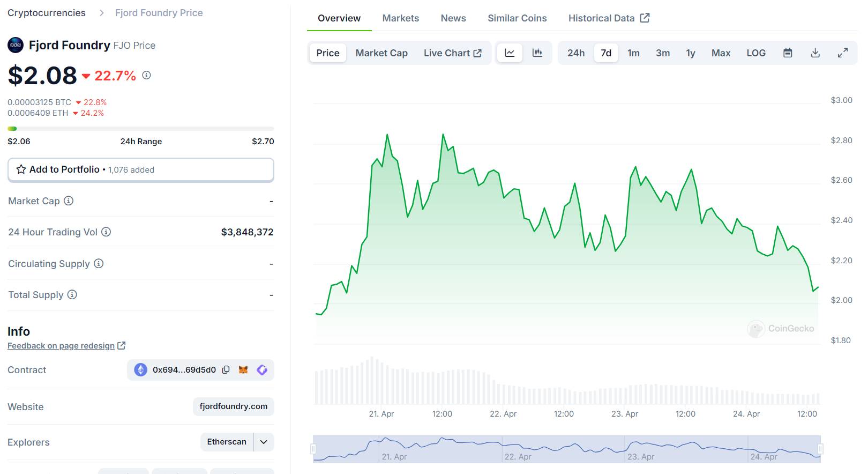The image size is (868, 474).
Task: Click the 0.00003125 BTC price text
Action: pyautogui.click(x=39, y=102)
